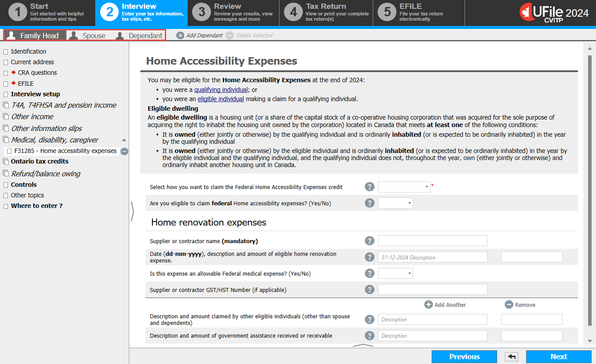This screenshot has width=596, height=364.
Task: Tick the EFILE sidebar checkbox
Action: point(6,84)
